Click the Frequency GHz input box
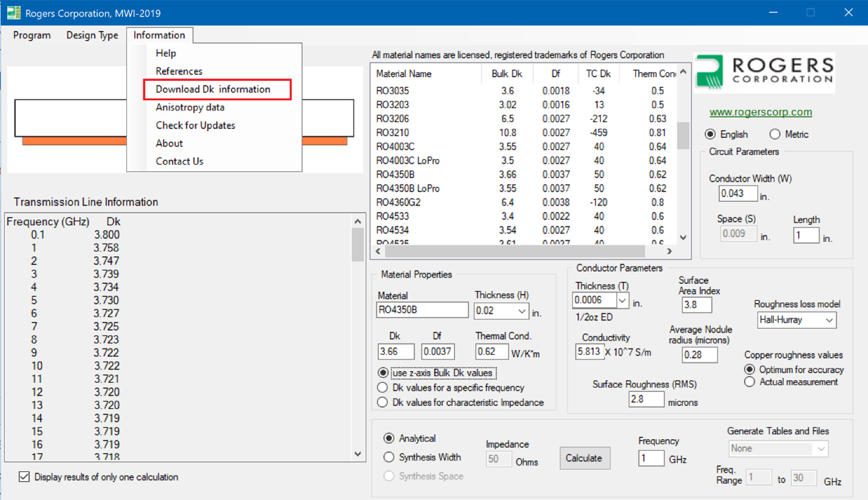 651,458
